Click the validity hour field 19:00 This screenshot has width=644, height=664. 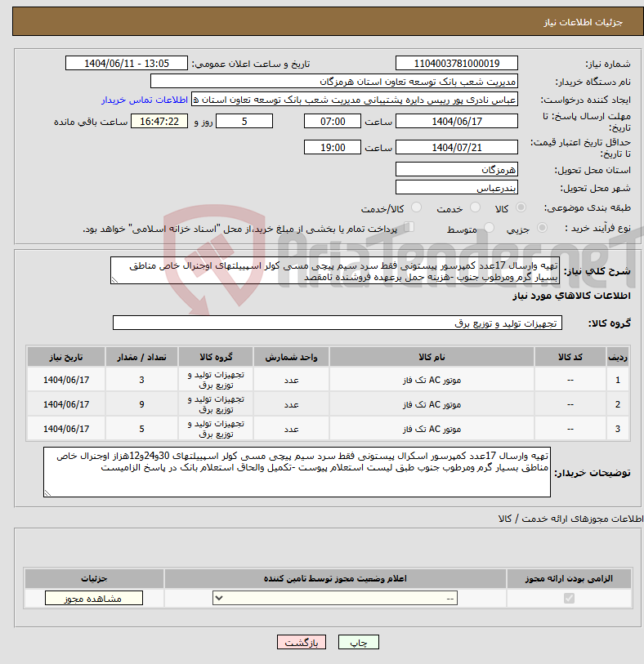pos(332,147)
